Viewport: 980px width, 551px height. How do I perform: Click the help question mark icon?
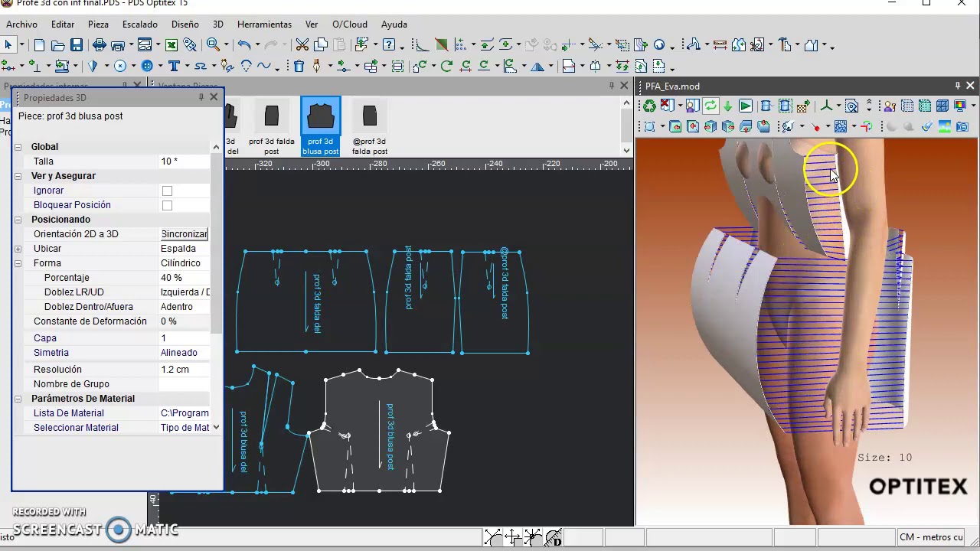coord(389,45)
